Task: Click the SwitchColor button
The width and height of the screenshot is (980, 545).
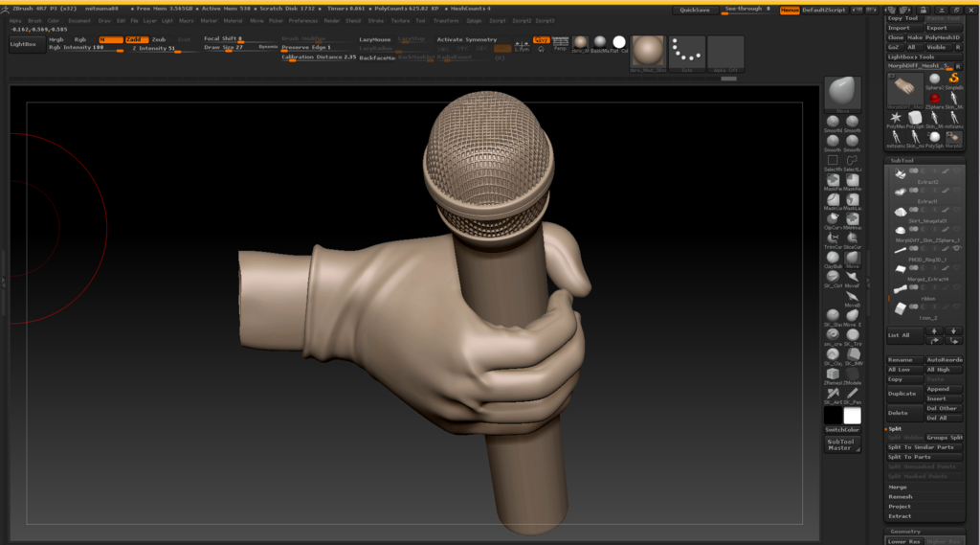Action: [842, 430]
